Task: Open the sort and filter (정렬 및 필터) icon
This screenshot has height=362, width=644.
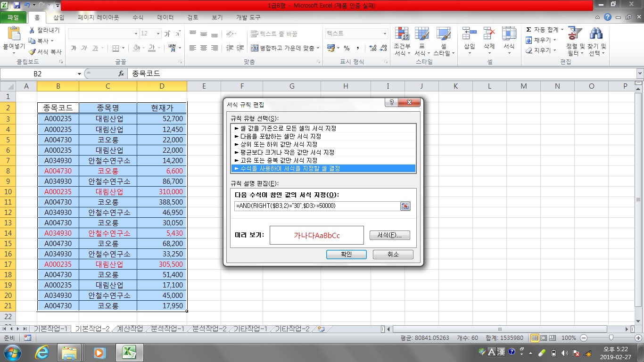Action: 575,35
